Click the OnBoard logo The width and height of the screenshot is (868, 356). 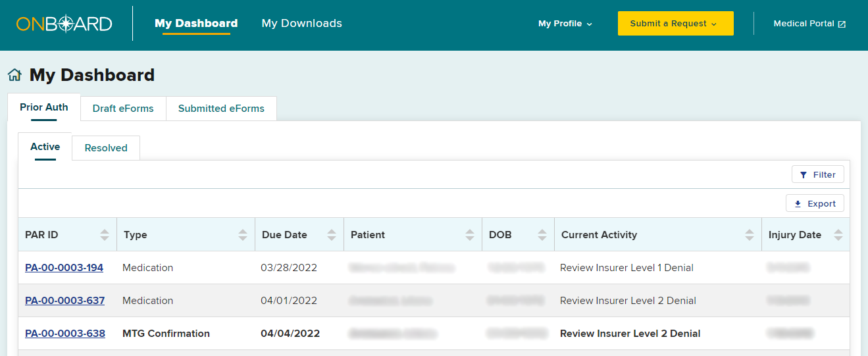click(x=64, y=24)
